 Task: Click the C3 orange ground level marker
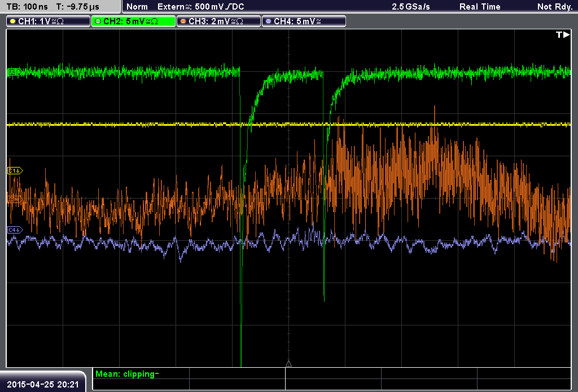15,200
